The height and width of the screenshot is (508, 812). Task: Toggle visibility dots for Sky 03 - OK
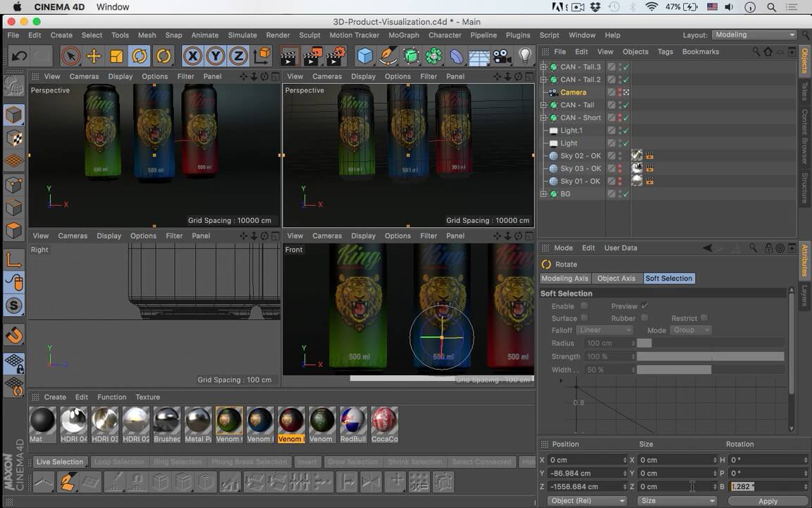tap(620, 169)
